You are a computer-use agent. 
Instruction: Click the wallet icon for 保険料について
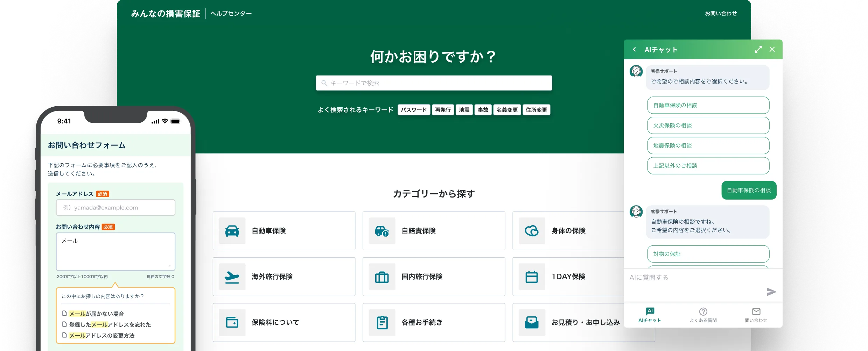click(x=232, y=323)
